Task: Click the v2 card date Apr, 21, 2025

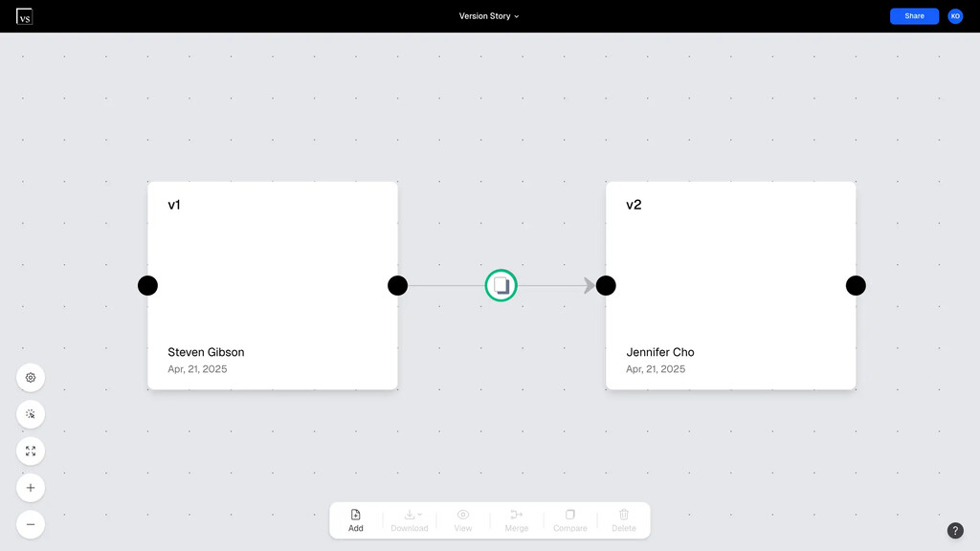Action: point(656,369)
